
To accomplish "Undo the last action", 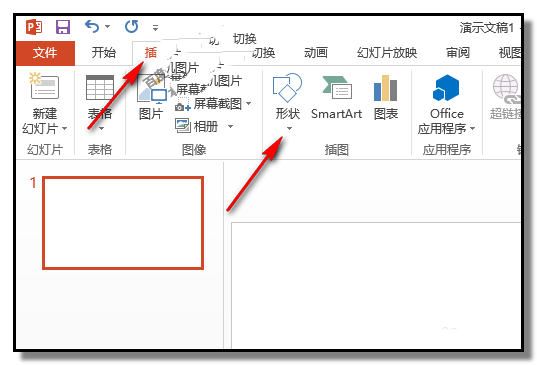I will 92,26.
